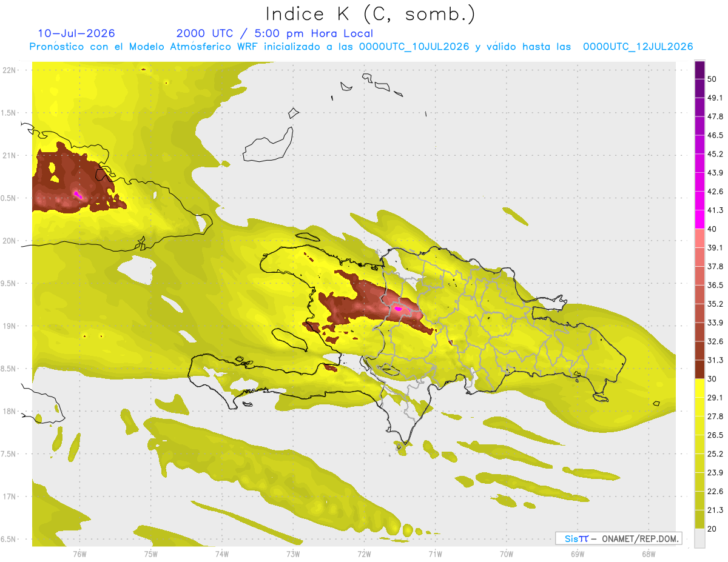The height and width of the screenshot is (562, 728).
Task: Click the magenta K-index peak over eastern Cuba
Action: (78, 194)
